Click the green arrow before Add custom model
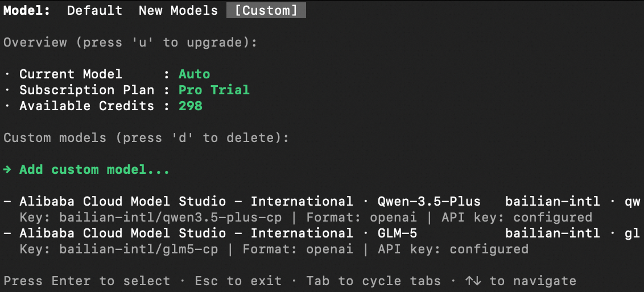Screen dimensions: 644x292 7,170
